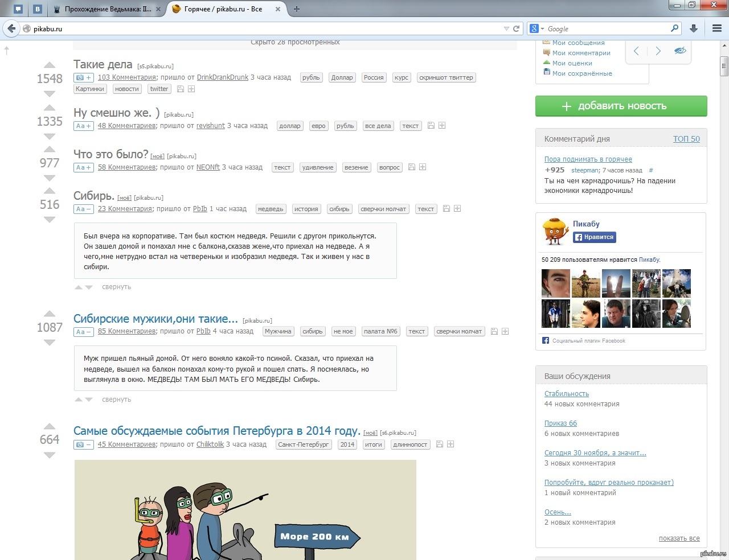Open author 'DrinkDrankDrunk' profile
This screenshot has width=729, height=560.
[222, 77]
